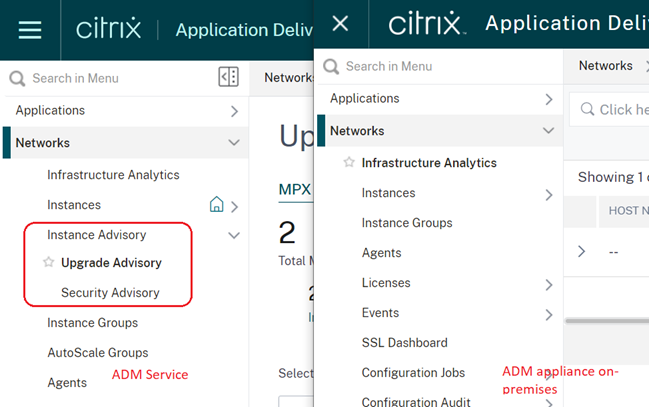Focus Search in Menu field in on-premises ADM
Screen dimensions: 649x407
(389, 66)
